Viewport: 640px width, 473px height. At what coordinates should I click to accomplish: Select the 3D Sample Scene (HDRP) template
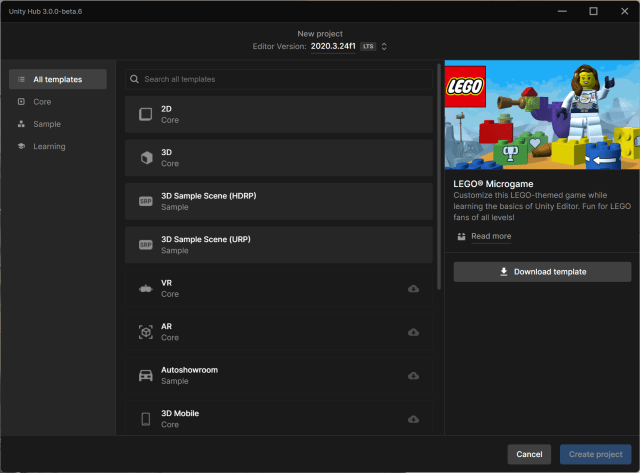click(x=279, y=201)
